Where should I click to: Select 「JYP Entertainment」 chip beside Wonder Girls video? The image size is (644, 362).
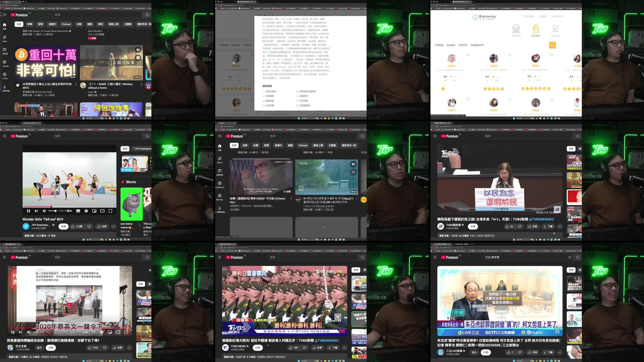click(142, 149)
